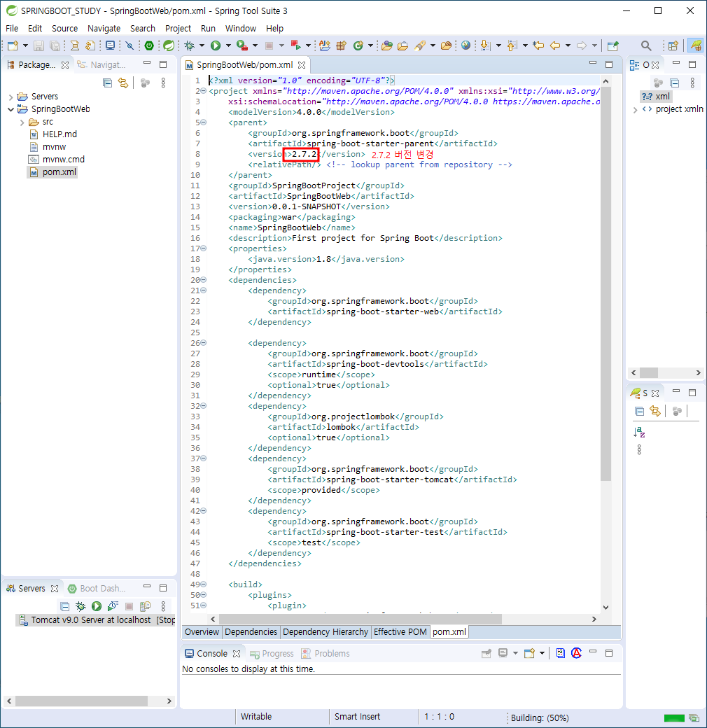Click the green Spring leaf relaunch icon

click(169, 45)
